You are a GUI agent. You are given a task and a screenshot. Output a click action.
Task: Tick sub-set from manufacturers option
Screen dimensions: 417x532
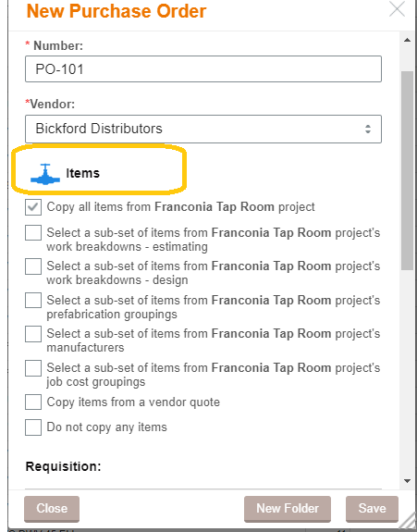coord(33,334)
